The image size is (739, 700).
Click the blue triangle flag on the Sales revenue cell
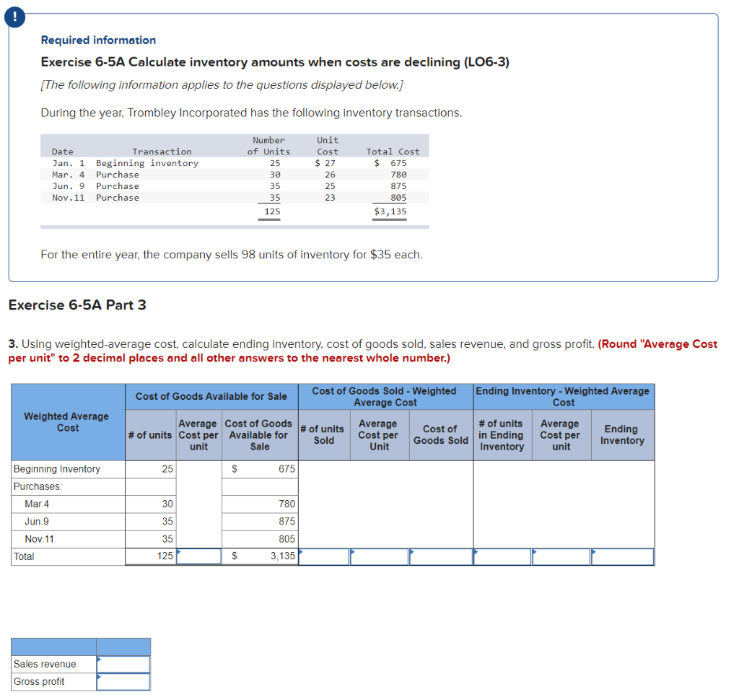(100, 658)
